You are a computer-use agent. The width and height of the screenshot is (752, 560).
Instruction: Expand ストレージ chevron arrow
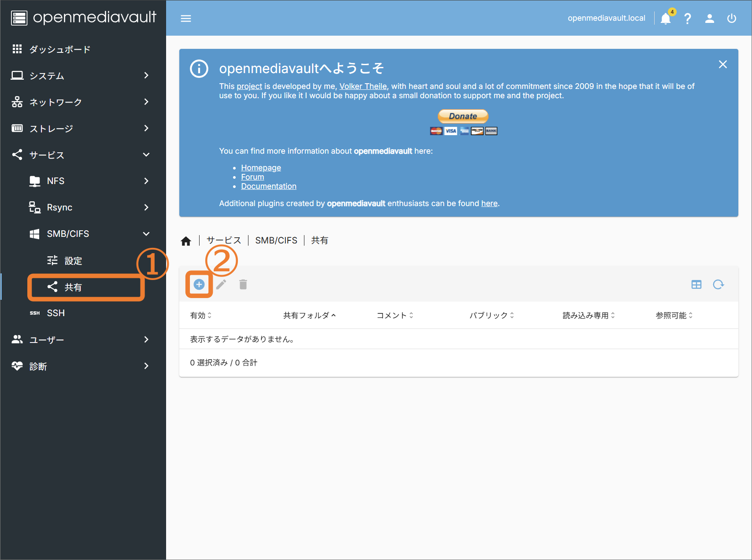(x=146, y=129)
